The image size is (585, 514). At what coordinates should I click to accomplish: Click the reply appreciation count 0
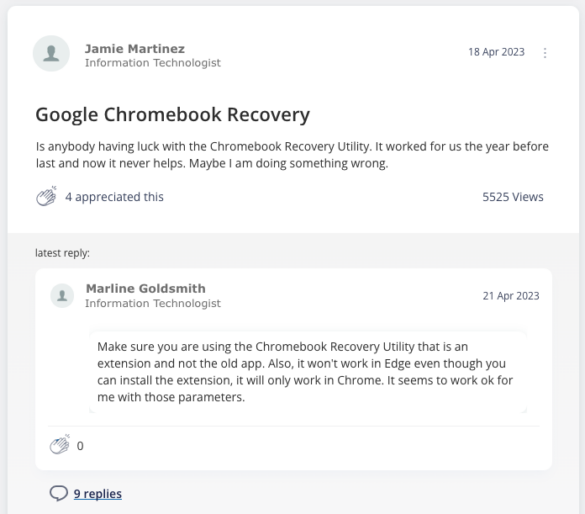coord(80,446)
